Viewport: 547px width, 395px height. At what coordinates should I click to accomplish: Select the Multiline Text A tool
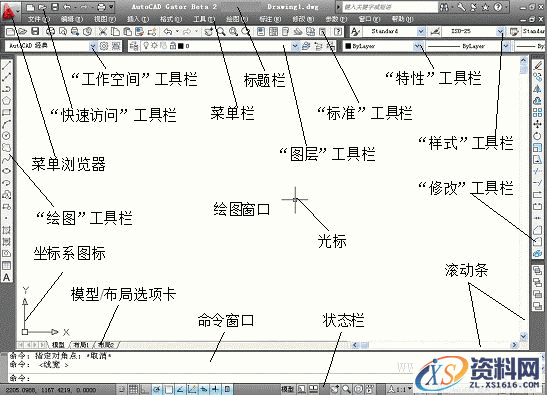7,277
